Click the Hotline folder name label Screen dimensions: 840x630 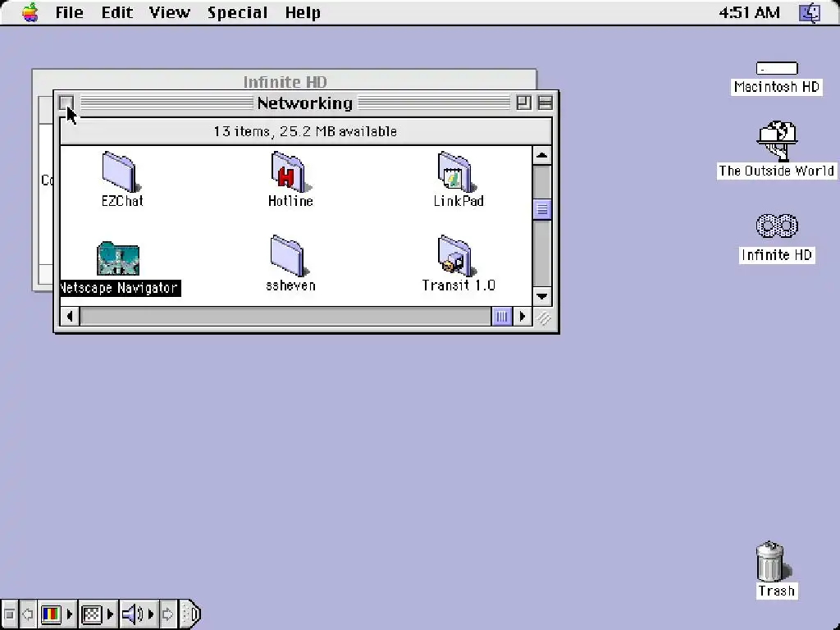pos(290,201)
